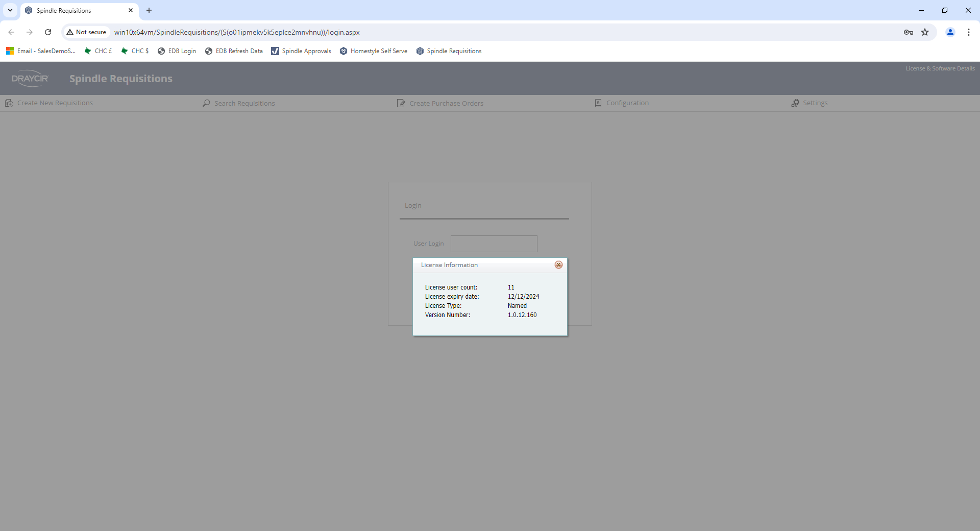Image resolution: width=980 pixels, height=531 pixels.
Task: Click the User Login input field
Action: pos(494,244)
